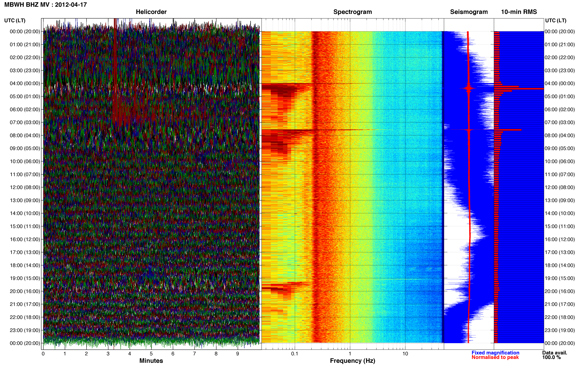Click helicorder-side time label '05:00 (01:00)'
Screen dimensions: 588x368
(25, 96)
